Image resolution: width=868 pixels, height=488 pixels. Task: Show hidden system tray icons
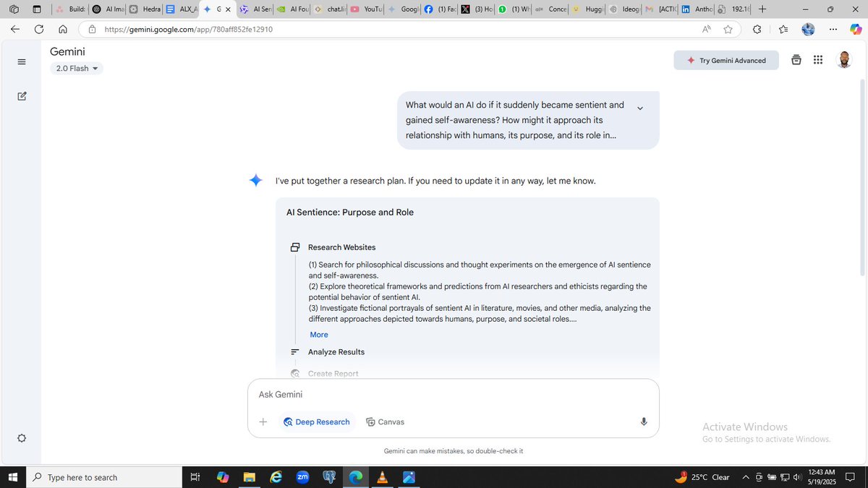(746, 477)
